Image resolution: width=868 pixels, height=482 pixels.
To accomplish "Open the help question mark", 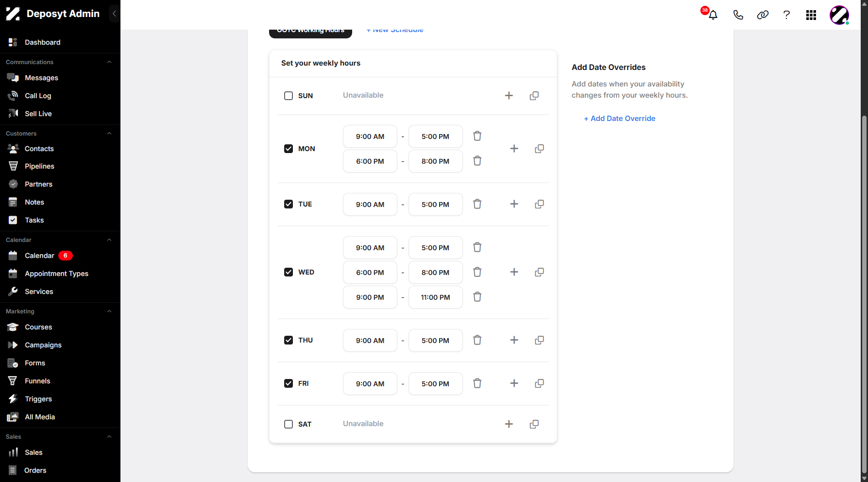I will pos(786,15).
